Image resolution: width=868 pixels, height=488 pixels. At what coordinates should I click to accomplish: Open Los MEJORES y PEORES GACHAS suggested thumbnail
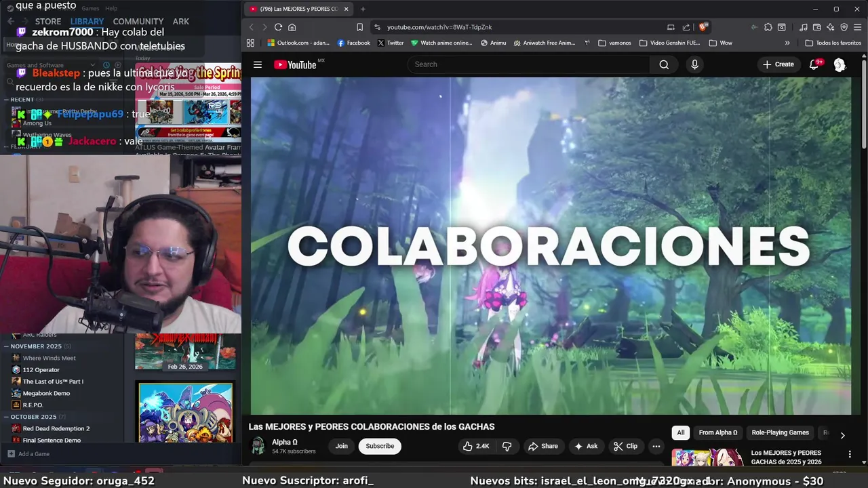(x=707, y=457)
